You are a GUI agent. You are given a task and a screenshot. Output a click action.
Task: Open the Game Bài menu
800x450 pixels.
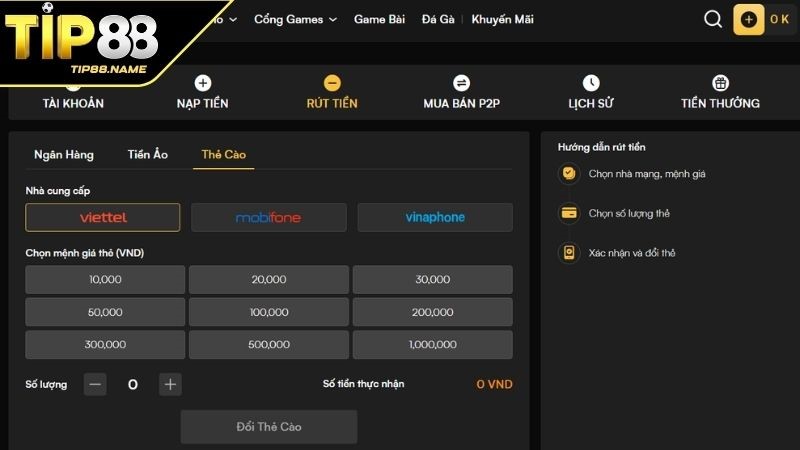pos(379,19)
